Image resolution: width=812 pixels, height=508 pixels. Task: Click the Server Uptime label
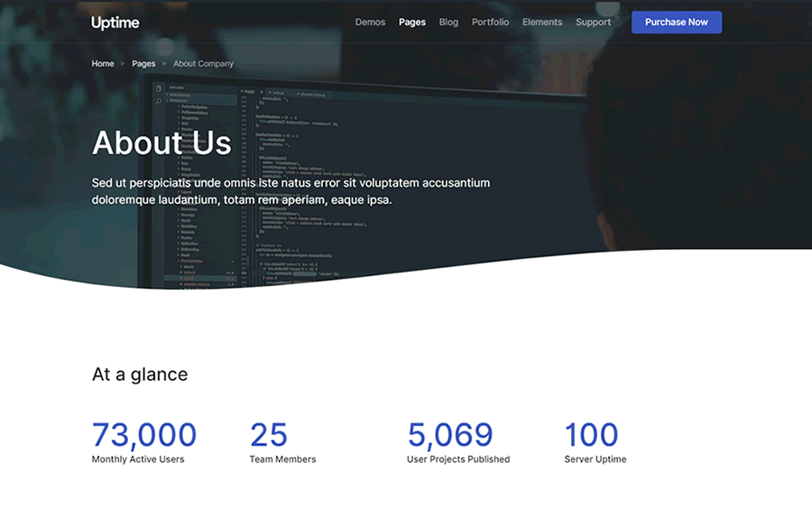coord(595,459)
